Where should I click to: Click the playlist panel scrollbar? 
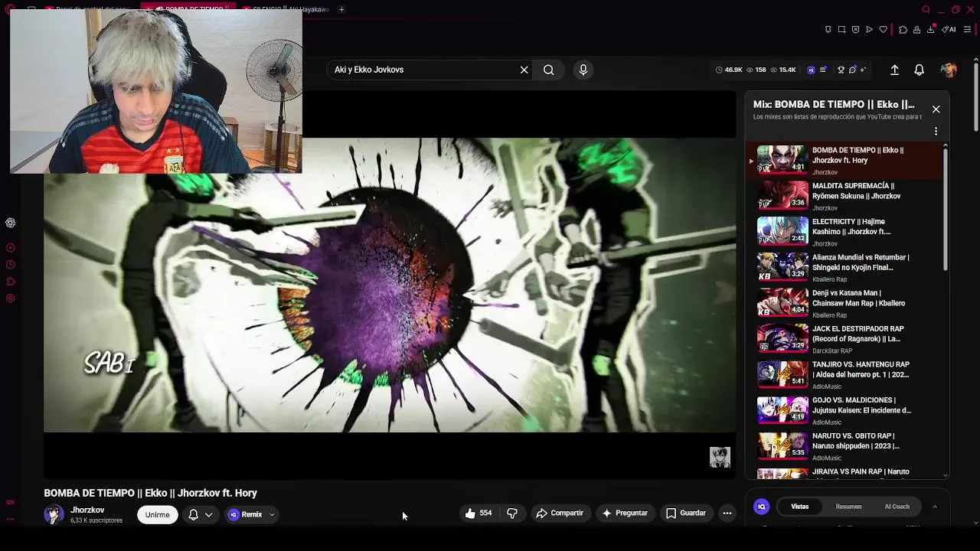[x=946, y=209]
